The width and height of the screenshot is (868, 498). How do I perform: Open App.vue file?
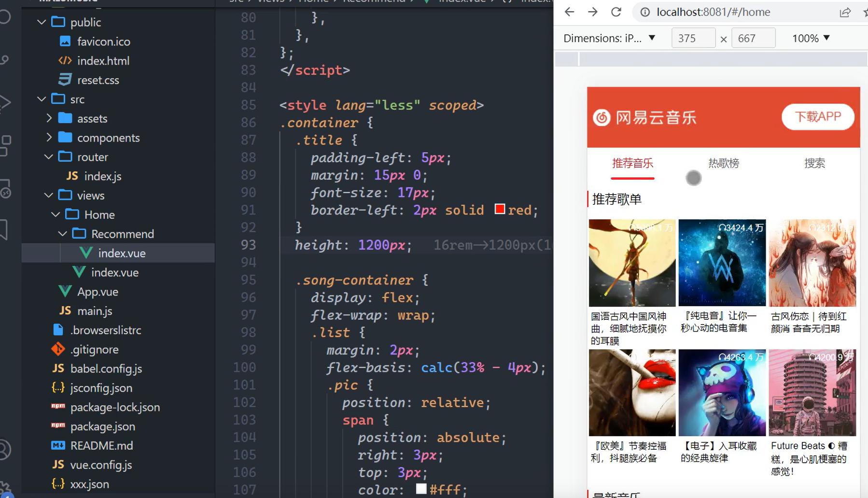coord(98,292)
